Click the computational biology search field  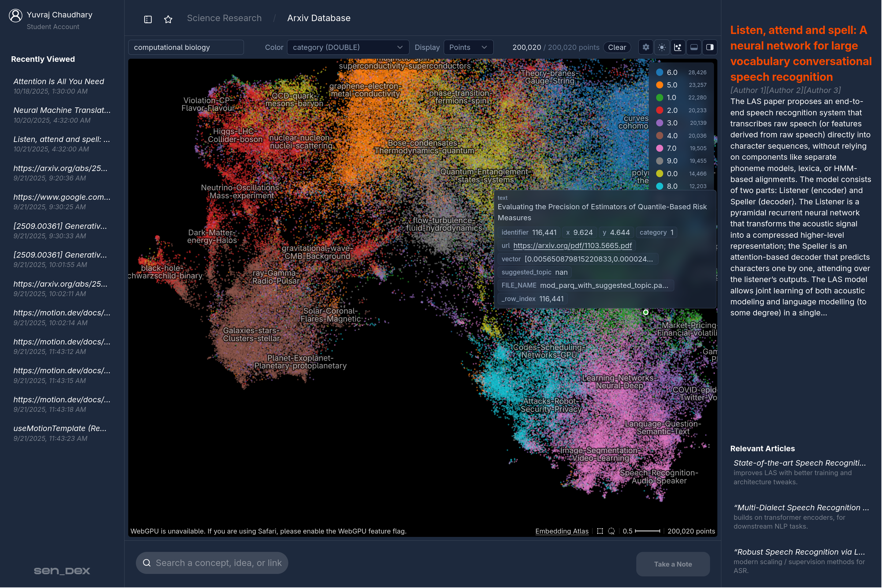[x=186, y=47]
